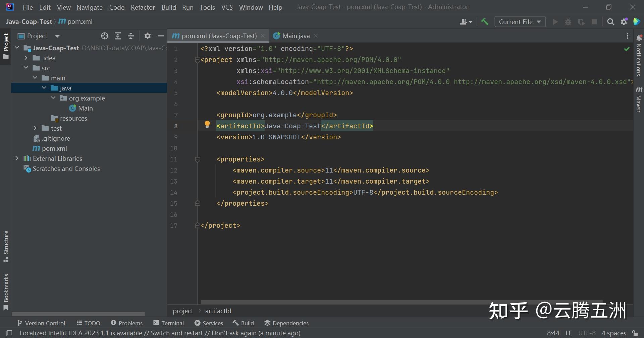Screen dimensions: 644x338
Task: Collapse the main folder
Action: coord(35,78)
